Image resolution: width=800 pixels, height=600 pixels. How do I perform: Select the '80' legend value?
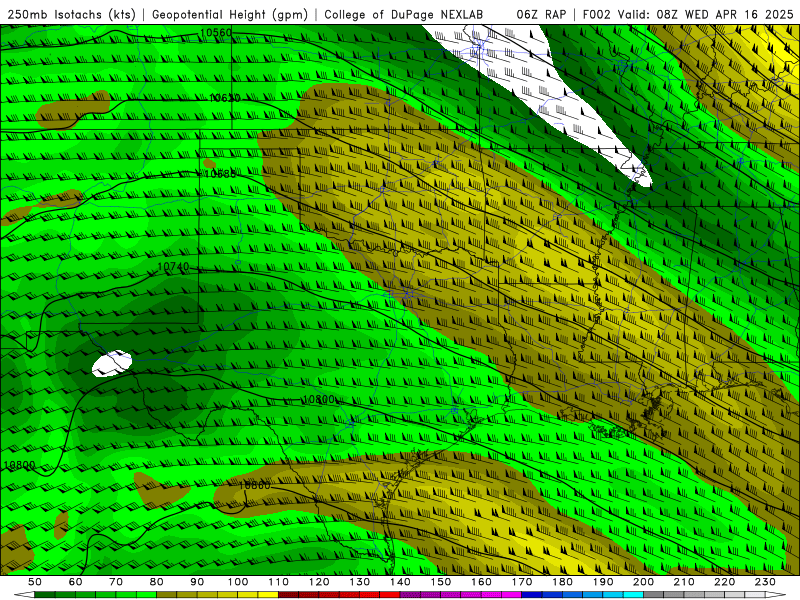tap(157, 582)
